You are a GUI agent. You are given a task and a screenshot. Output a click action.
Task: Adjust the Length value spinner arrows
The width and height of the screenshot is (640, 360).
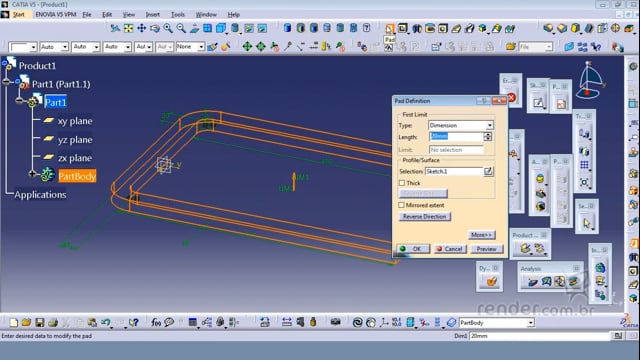(488, 137)
